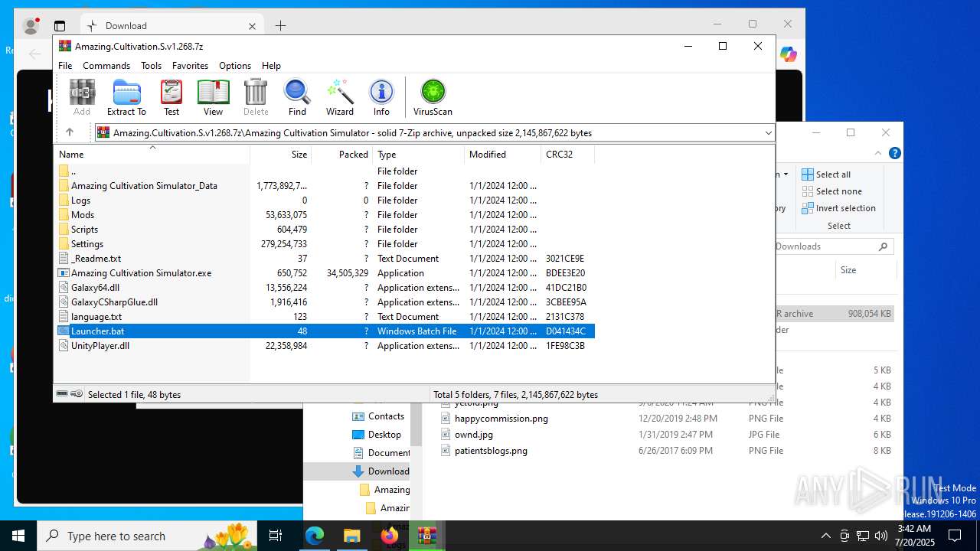Select the Mods folder row

[325, 215]
